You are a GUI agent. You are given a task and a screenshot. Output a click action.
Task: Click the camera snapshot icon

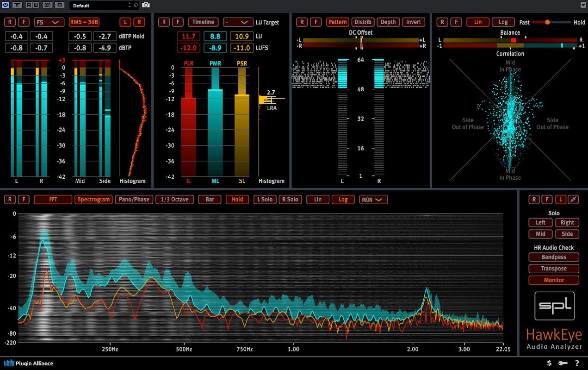pos(146,5)
